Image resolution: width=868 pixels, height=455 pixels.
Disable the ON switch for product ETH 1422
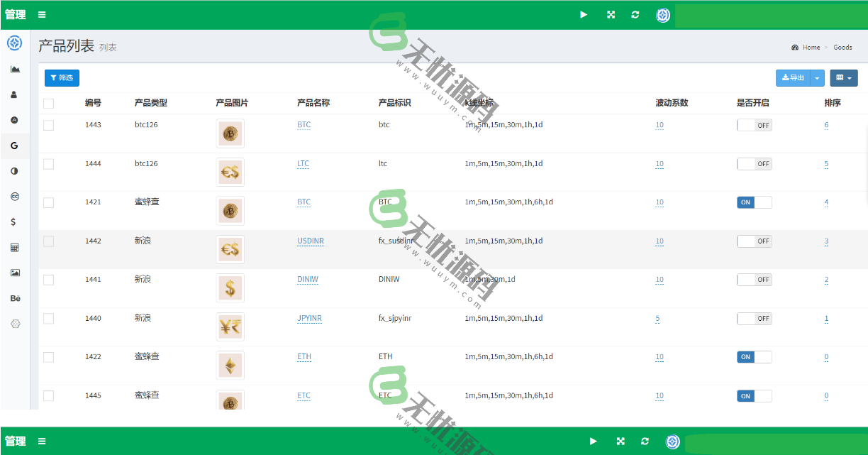coord(754,357)
